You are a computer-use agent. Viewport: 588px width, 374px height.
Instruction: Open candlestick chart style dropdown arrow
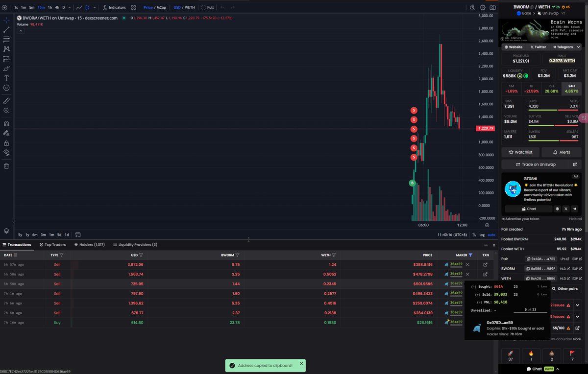pos(94,7)
